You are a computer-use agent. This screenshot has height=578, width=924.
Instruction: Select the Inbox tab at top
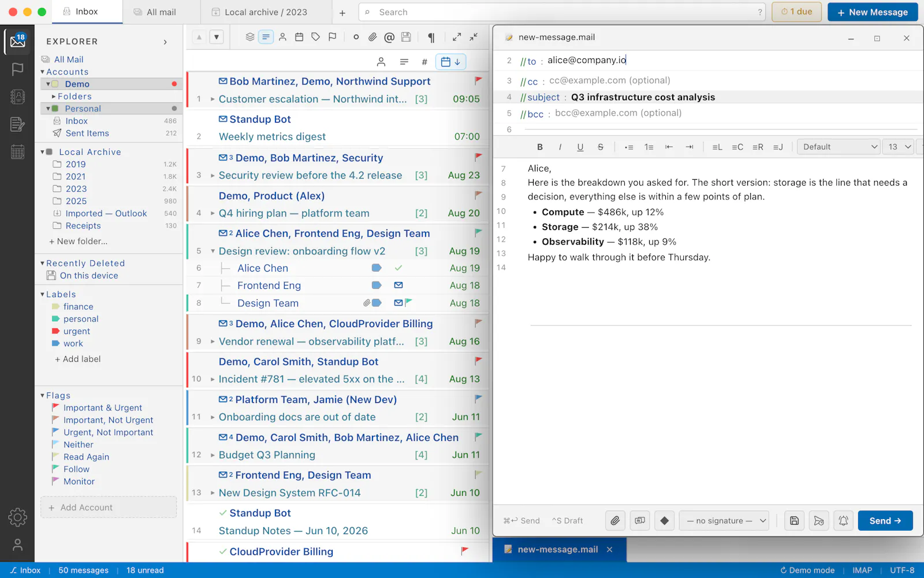pos(87,12)
